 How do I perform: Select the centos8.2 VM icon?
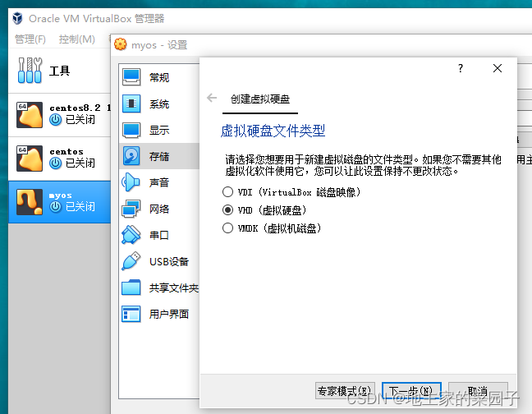(30, 115)
